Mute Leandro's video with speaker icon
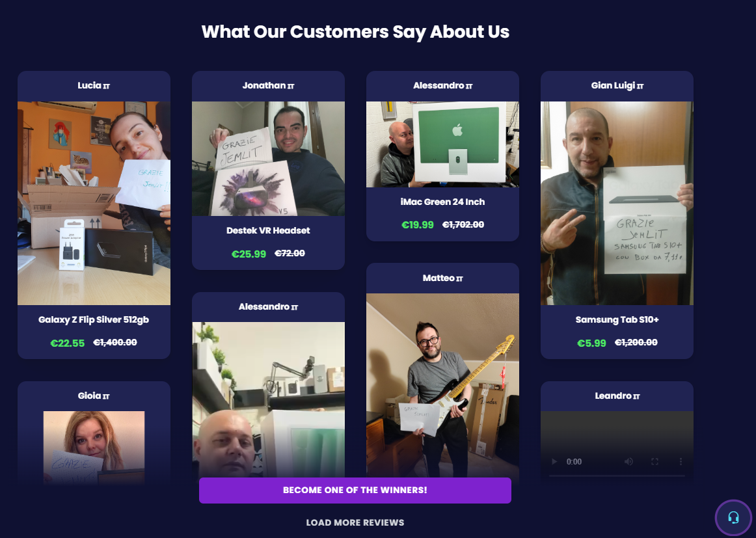The image size is (756, 538). pyautogui.click(x=628, y=461)
